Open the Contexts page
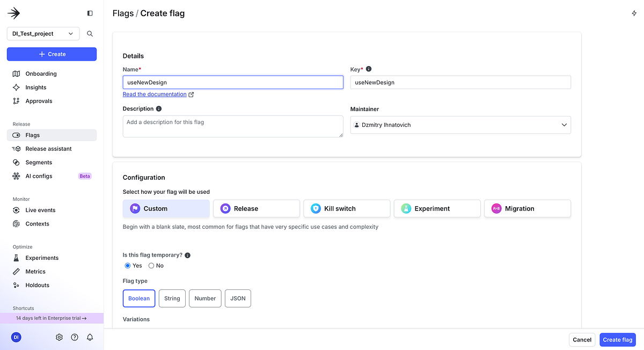The width and height of the screenshot is (644, 350). click(x=38, y=224)
